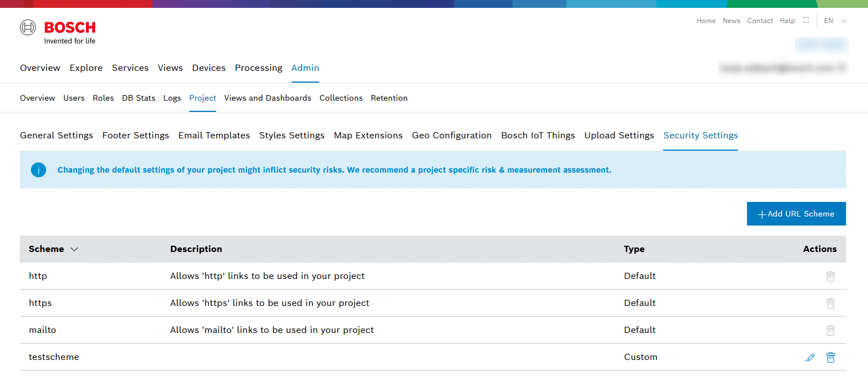Click the info icon in the blue banner
Image resolution: width=868 pixels, height=392 pixels.
(38, 170)
